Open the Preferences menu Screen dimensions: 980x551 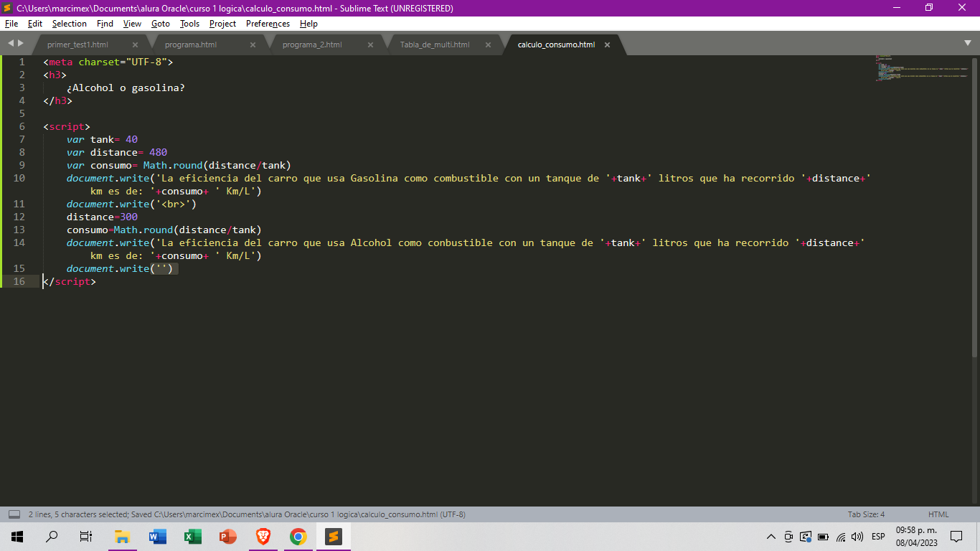pos(268,24)
